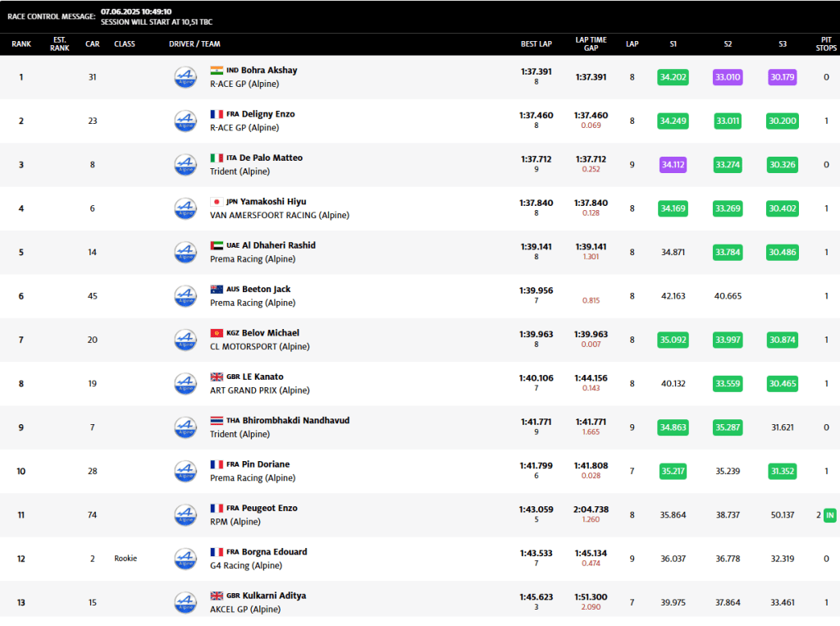Click the gap value 2.090

591,607
